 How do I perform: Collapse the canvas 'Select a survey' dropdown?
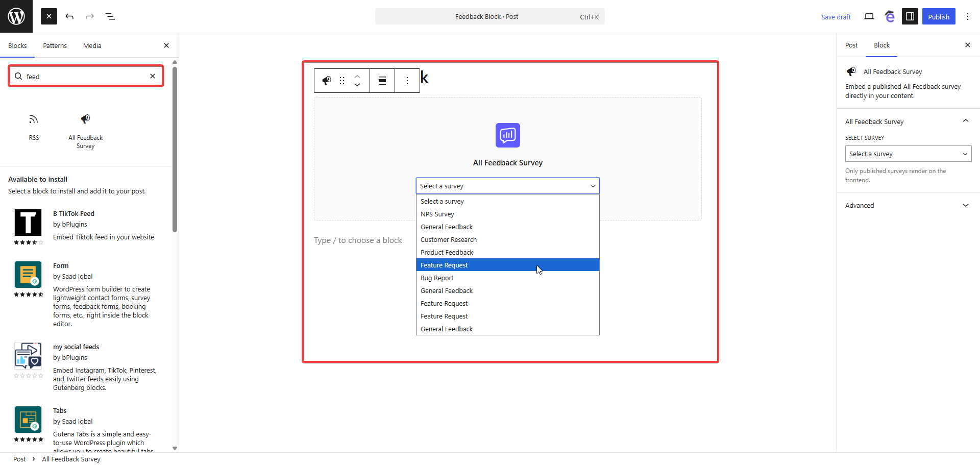pos(508,186)
